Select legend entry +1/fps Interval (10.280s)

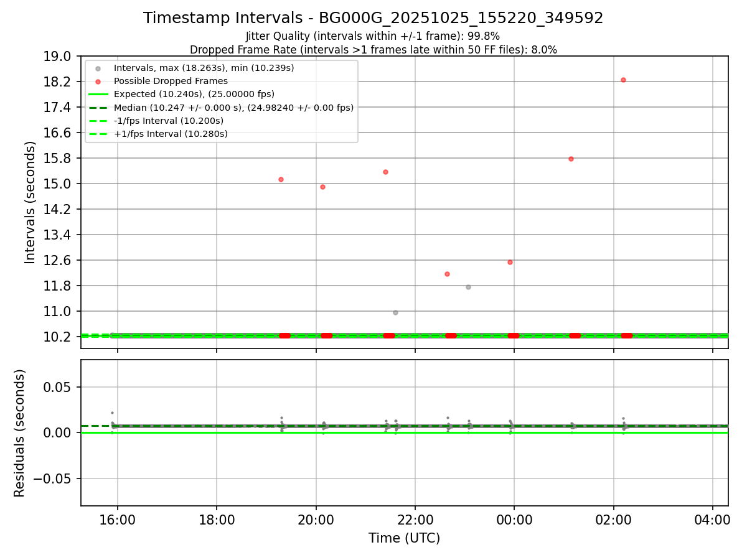pyautogui.click(x=171, y=134)
